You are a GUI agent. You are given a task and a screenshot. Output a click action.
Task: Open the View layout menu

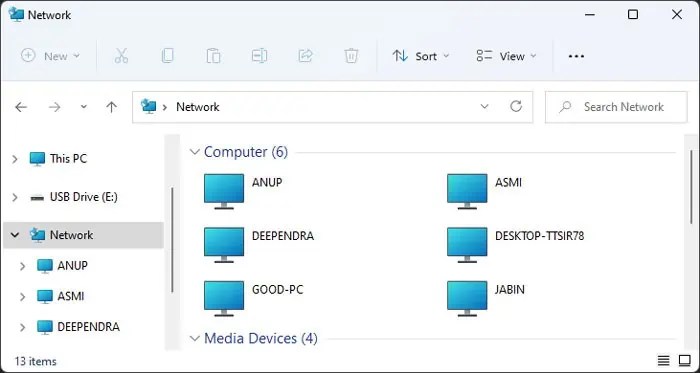(506, 56)
